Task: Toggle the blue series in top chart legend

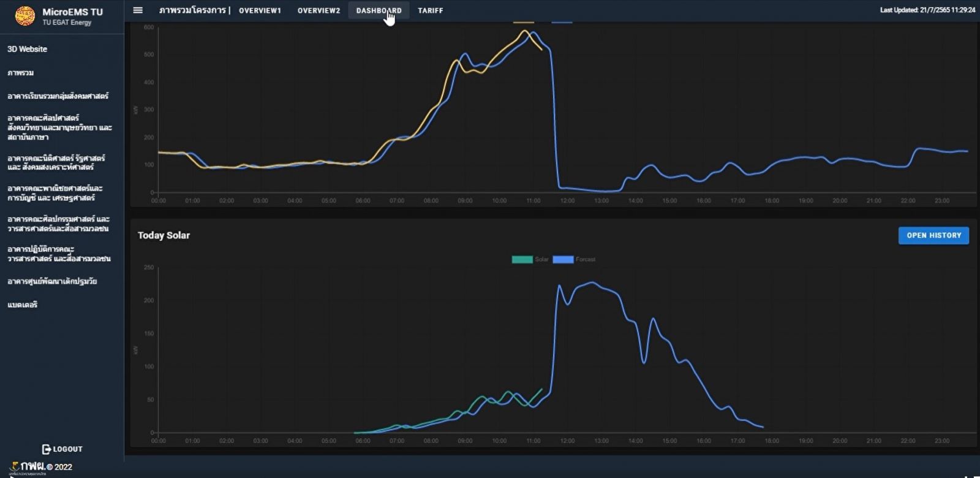Action: [x=562, y=23]
